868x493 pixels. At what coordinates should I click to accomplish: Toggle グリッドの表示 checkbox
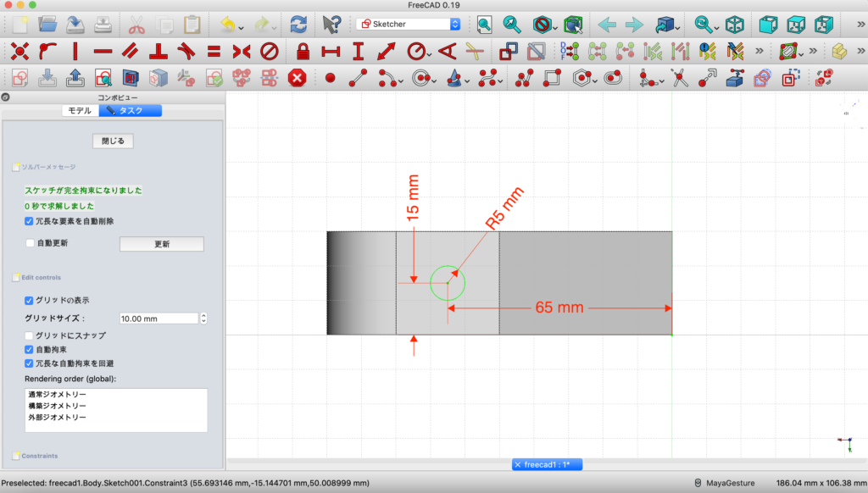click(29, 301)
